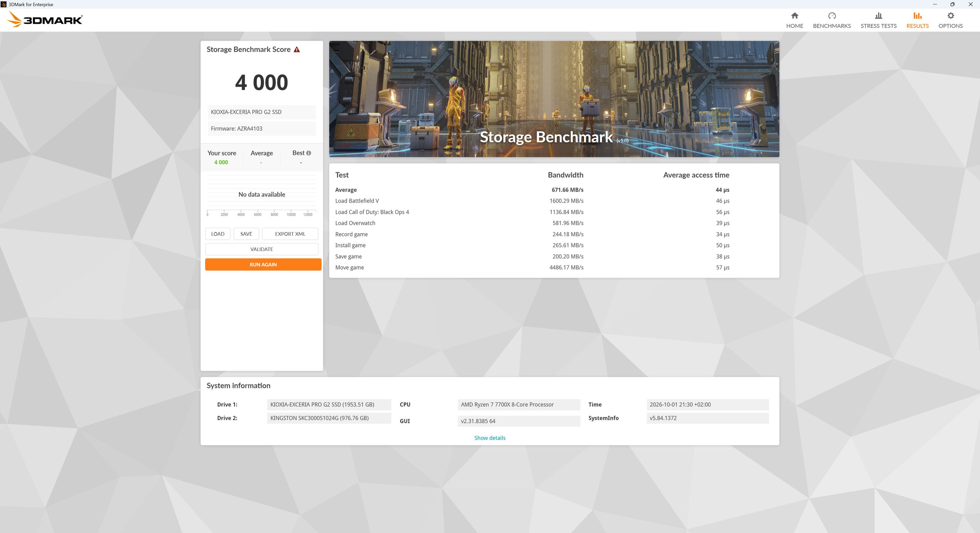This screenshot has height=533, width=980.
Task: Click the SAVE button
Action: point(246,234)
